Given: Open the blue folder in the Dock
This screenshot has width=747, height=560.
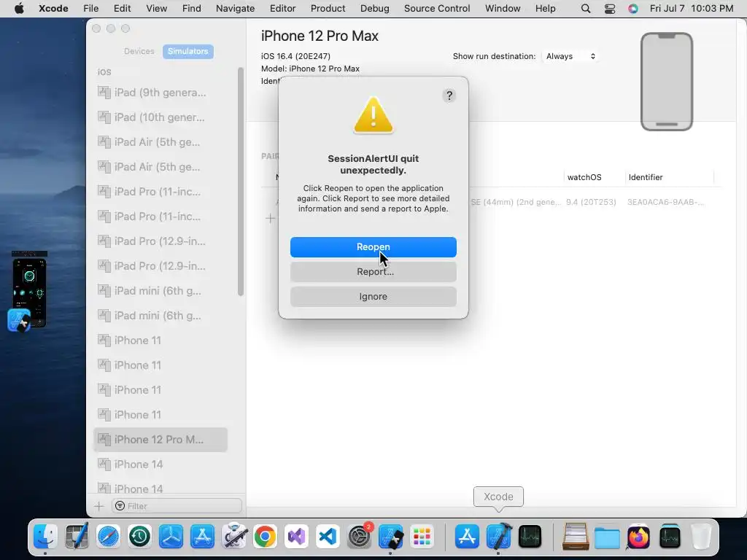Looking at the screenshot, I should click(x=607, y=537).
